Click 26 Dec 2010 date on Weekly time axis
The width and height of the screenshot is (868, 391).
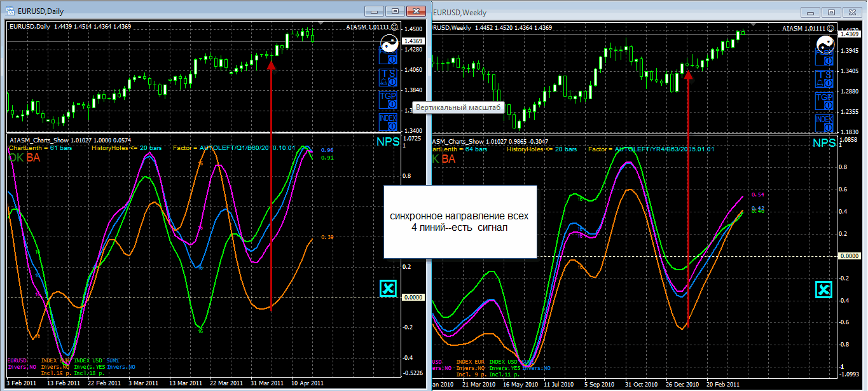681,385
